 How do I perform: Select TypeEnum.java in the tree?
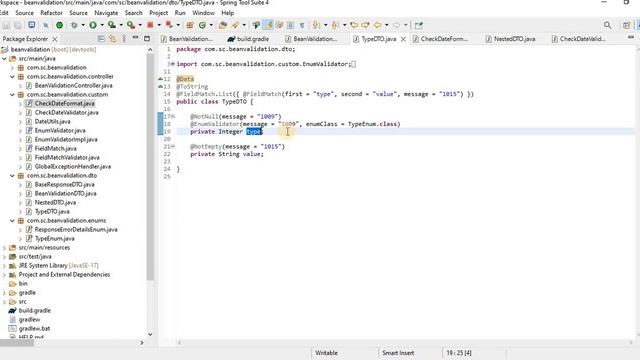pos(54,238)
